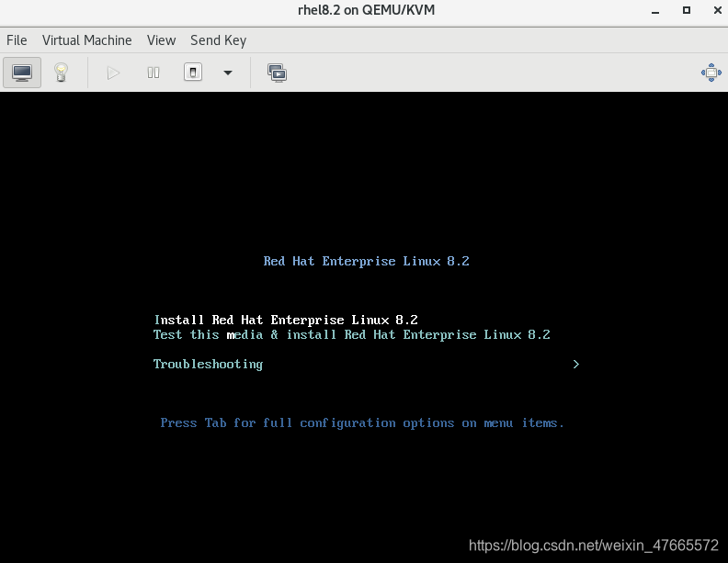Image resolution: width=728 pixels, height=563 pixels.
Task: Close the rhel8.2 on QEMU/KVM window
Action: pos(717,10)
